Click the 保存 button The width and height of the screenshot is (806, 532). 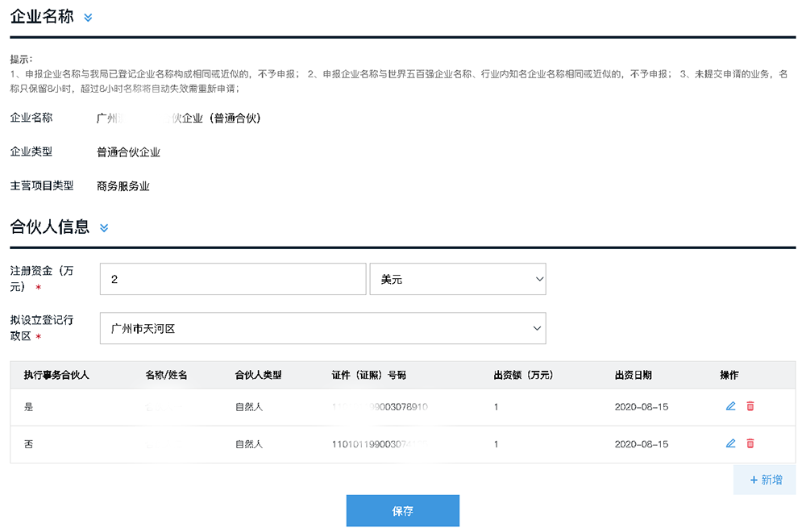[402, 511]
